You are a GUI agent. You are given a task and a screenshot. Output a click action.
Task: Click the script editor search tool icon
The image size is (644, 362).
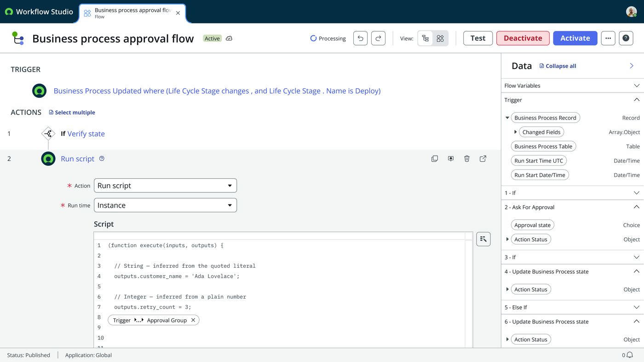tap(483, 239)
